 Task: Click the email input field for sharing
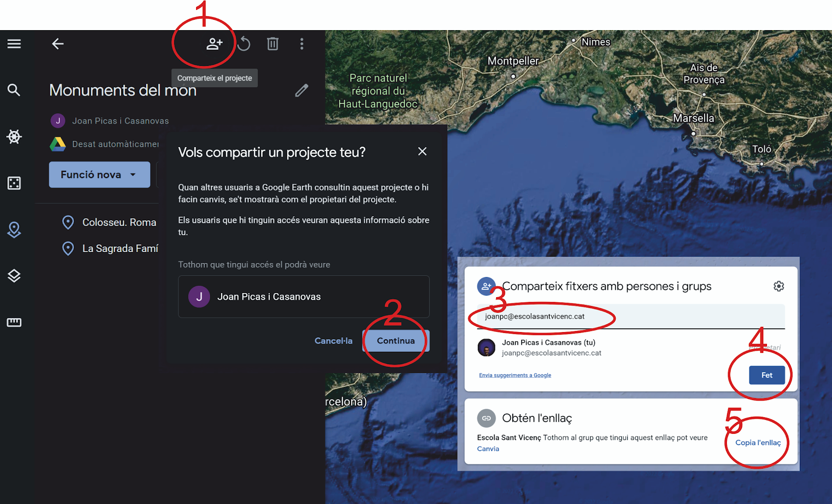pos(631,316)
